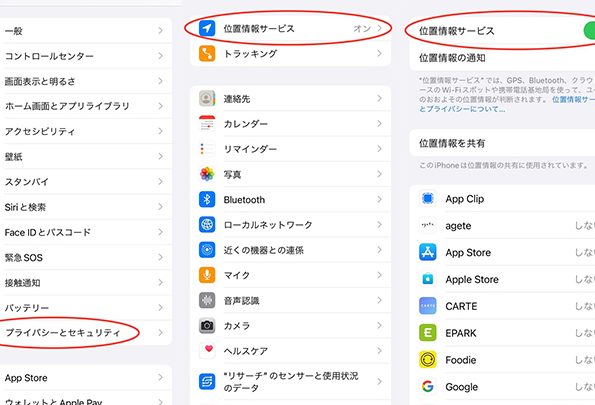Open 位置情報の通知 row
This screenshot has width=595, height=405.
[x=502, y=58]
